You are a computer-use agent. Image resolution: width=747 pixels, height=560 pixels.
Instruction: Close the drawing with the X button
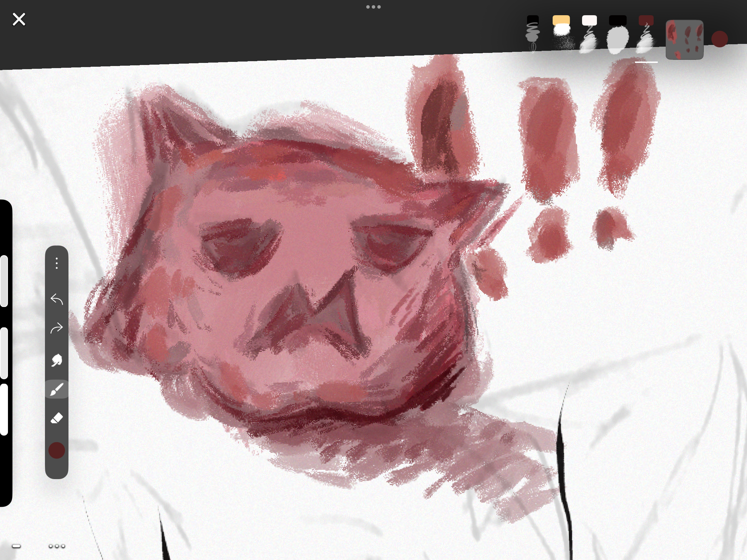(19, 19)
